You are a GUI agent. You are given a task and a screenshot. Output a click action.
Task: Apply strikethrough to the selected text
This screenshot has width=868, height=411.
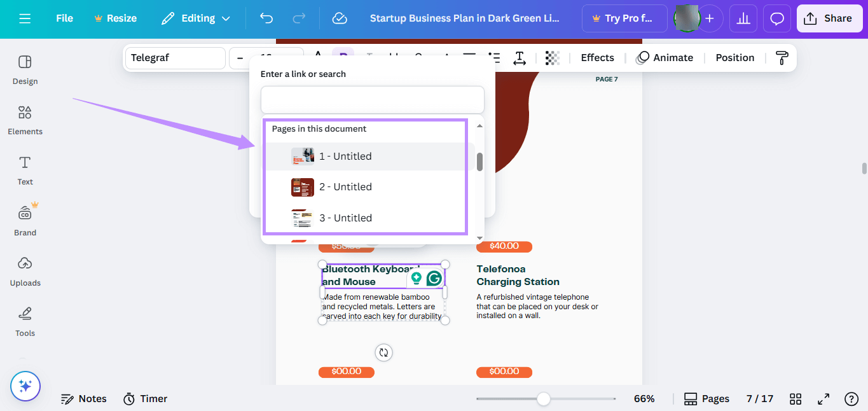[419, 57]
